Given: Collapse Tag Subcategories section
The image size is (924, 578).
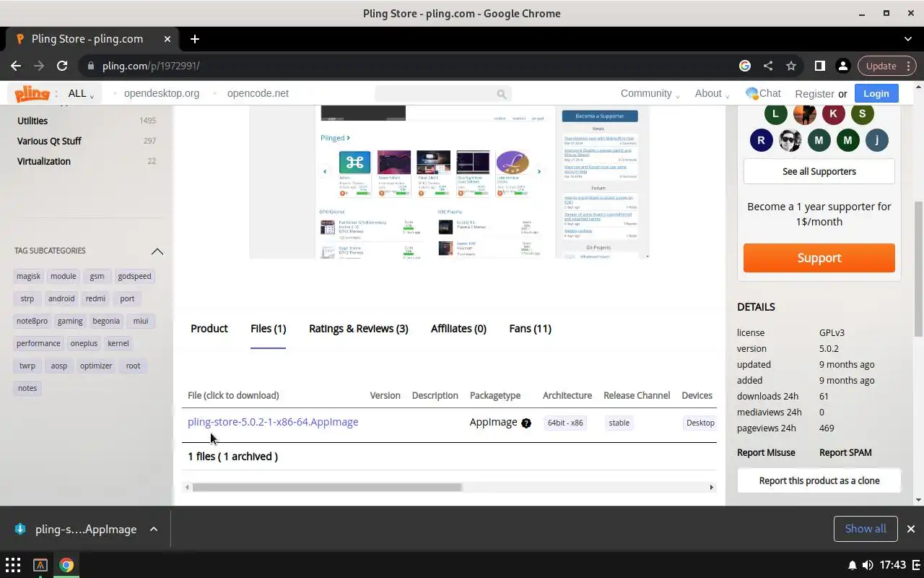Looking at the screenshot, I should point(157,251).
